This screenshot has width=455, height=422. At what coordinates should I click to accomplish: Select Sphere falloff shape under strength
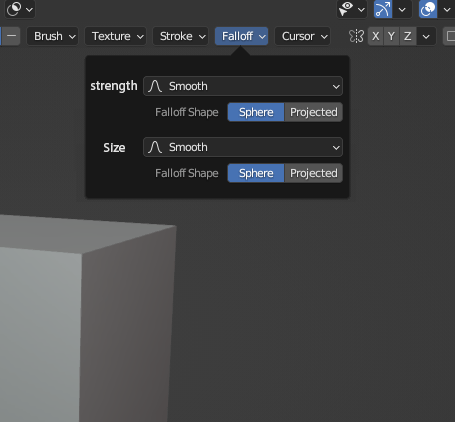click(256, 112)
